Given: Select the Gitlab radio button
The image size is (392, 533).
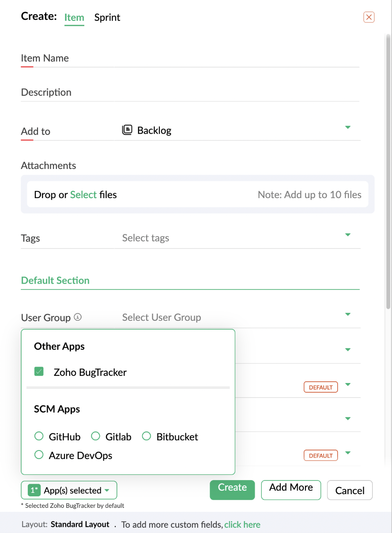Looking at the screenshot, I should click(x=95, y=436).
